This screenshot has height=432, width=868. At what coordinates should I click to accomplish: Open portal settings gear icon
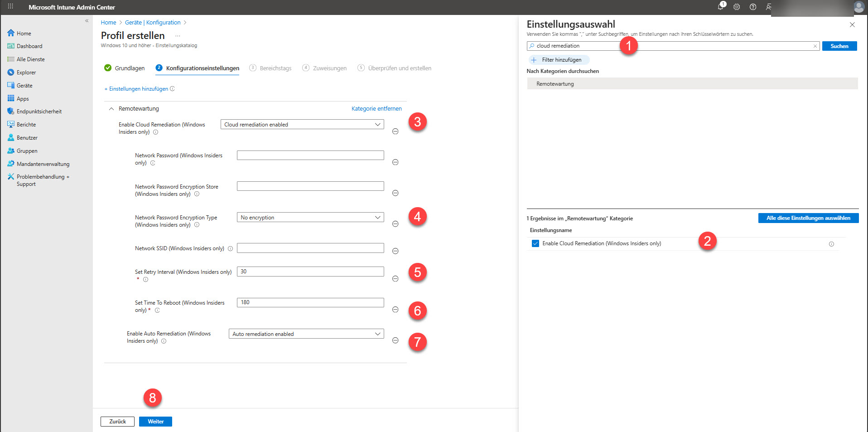[737, 7]
